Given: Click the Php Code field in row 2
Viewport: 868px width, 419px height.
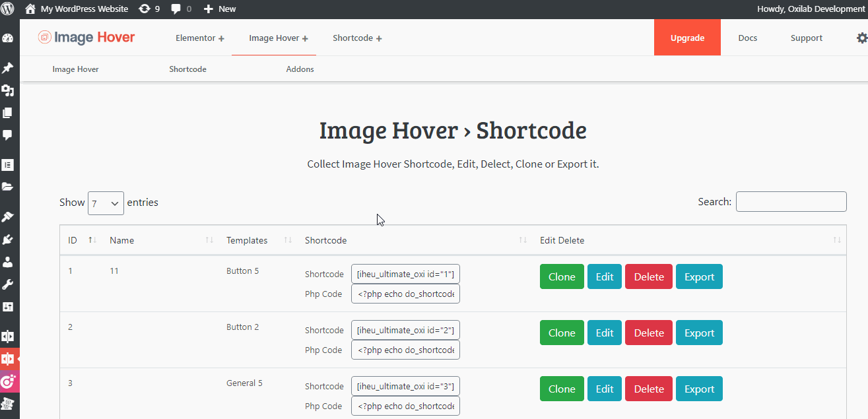Looking at the screenshot, I should [x=405, y=350].
